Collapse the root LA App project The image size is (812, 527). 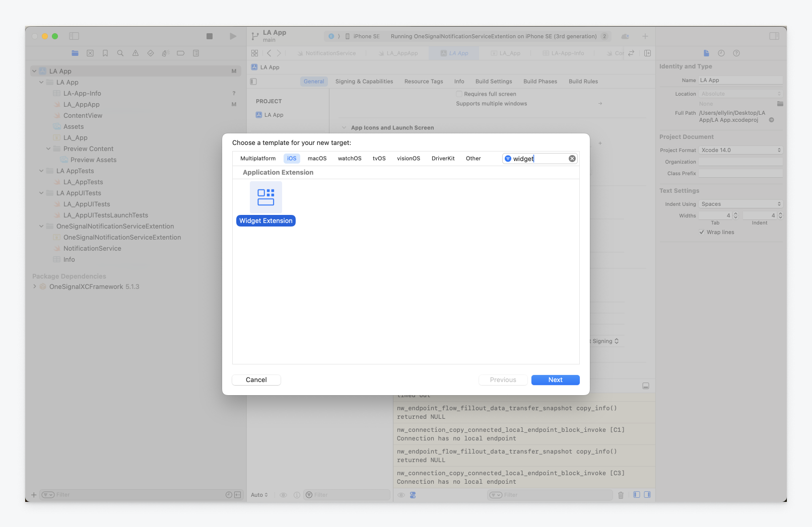pos(34,71)
